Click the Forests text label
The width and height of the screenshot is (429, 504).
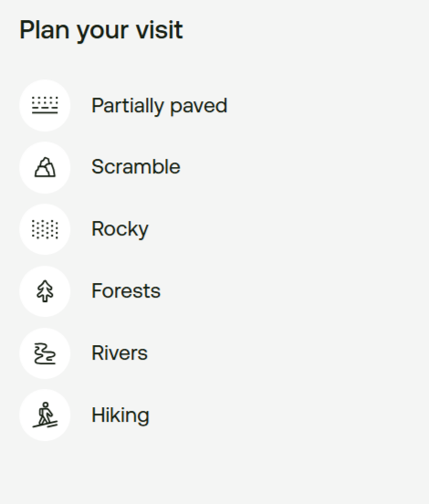(x=126, y=290)
